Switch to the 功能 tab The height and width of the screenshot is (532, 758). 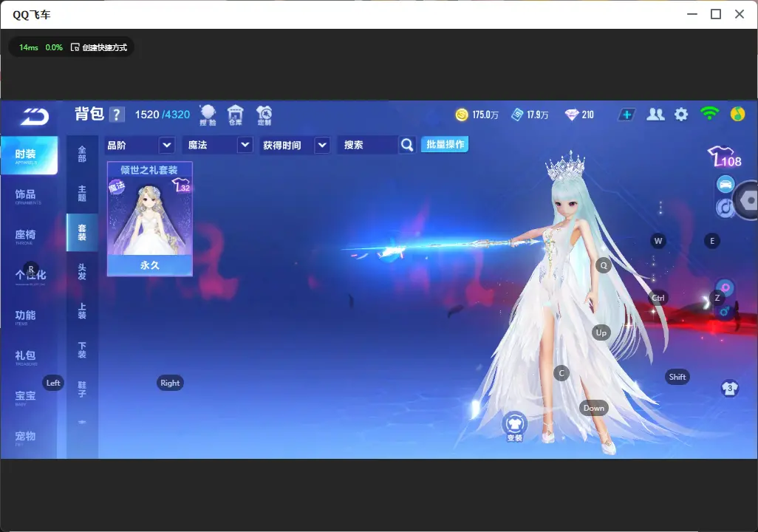pyautogui.click(x=26, y=316)
